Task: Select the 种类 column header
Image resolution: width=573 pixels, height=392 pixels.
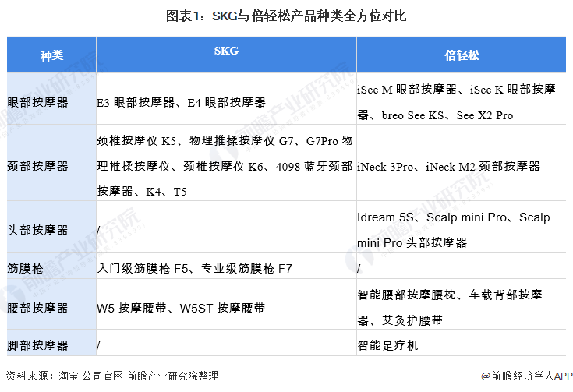Action: click(x=51, y=55)
